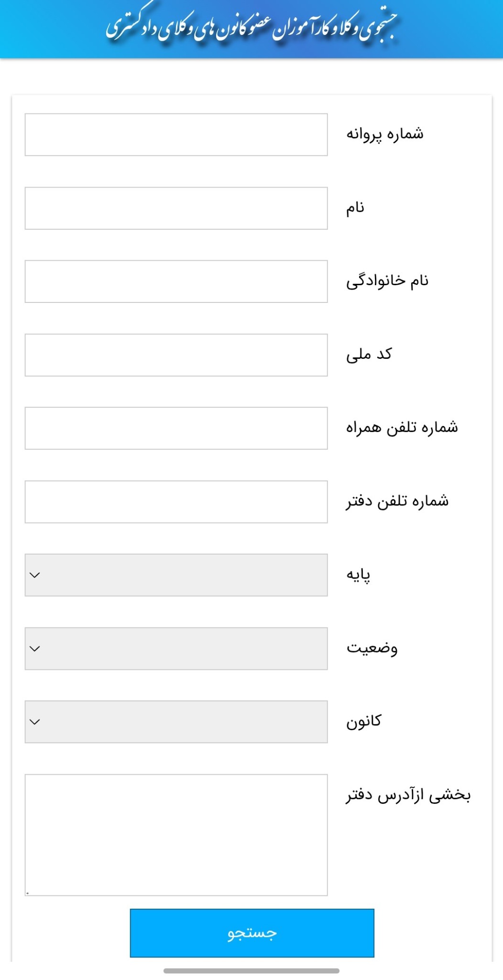Click the شماره تلفن دفتر input box
The image size is (503, 980).
pyautogui.click(x=176, y=502)
